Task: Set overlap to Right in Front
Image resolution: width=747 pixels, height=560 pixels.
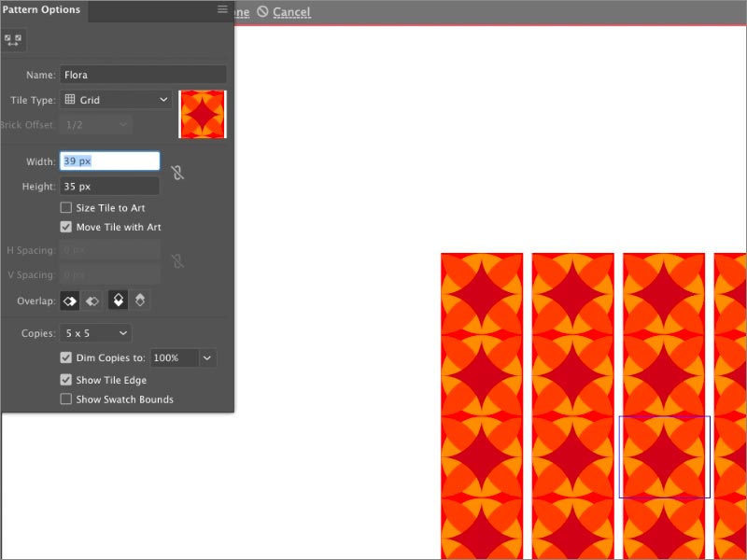Action: coord(92,301)
